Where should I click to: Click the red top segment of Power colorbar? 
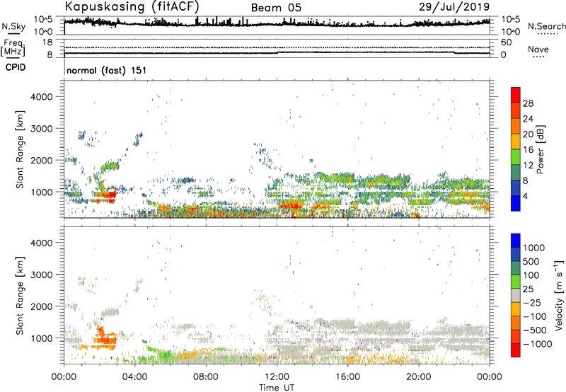pyautogui.click(x=516, y=95)
